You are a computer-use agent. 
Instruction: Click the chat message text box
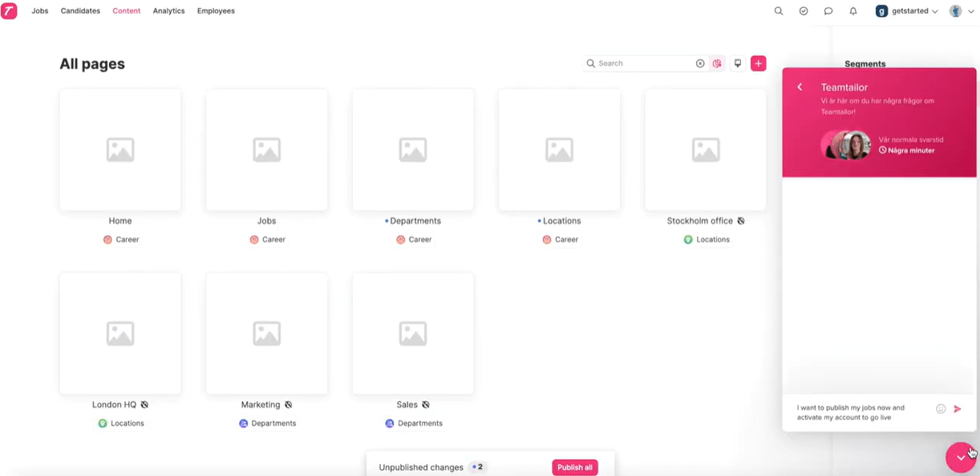(862, 412)
